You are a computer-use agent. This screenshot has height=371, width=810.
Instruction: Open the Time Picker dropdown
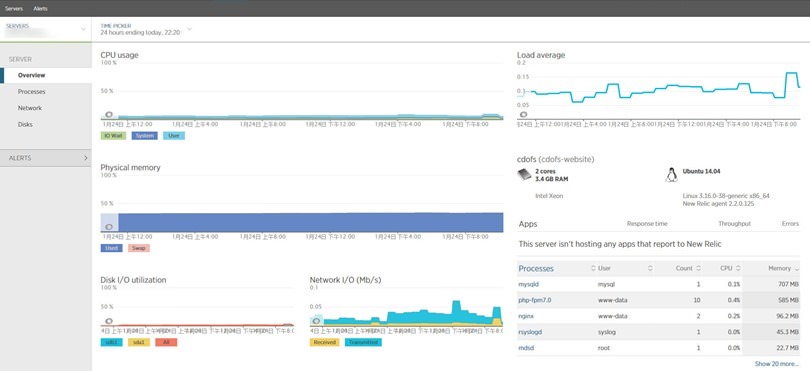coord(146,29)
